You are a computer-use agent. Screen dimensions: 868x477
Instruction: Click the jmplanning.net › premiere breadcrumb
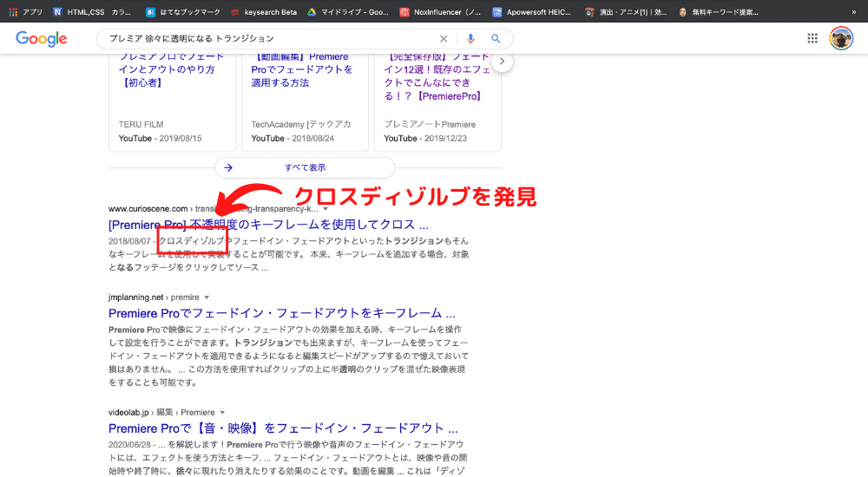(154, 297)
